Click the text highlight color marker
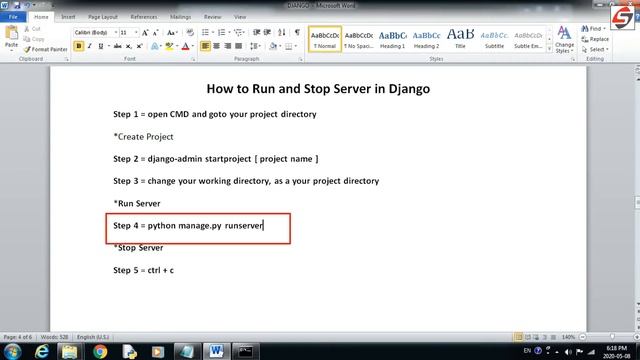640x360 pixels. click(169, 46)
